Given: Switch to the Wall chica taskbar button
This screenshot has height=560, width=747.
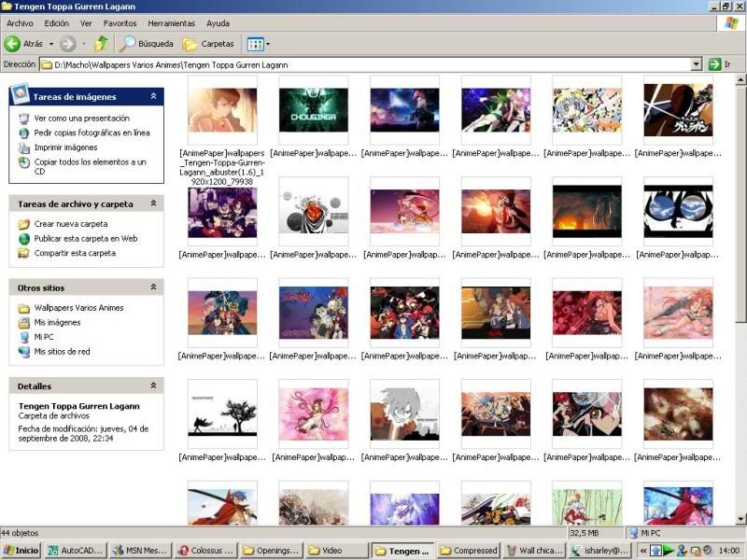Looking at the screenshot, I should 533,551.
